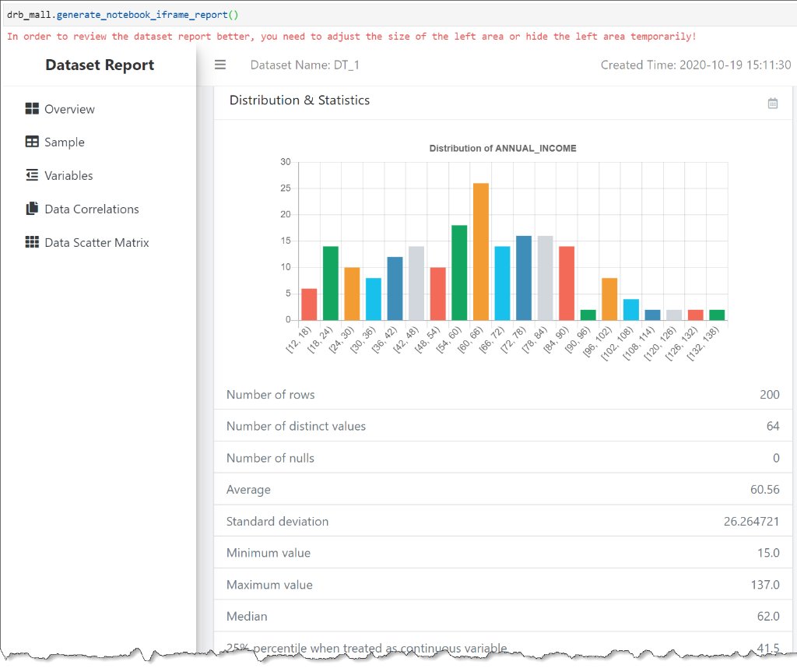
Task: Click the Standard deviation label
Action: click(x=277, y=522)
